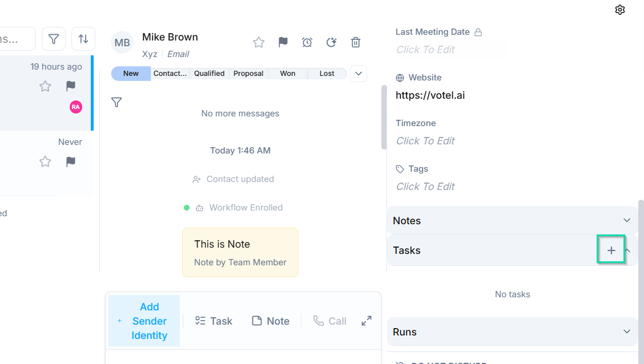
Task: Star the conversation from 19 hours ago
Action: tap(45, 86)
